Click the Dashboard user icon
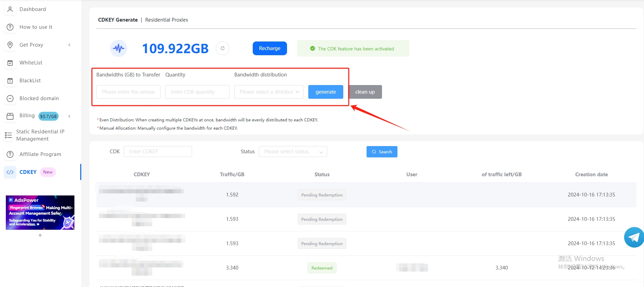 click(x=10, y=9)
